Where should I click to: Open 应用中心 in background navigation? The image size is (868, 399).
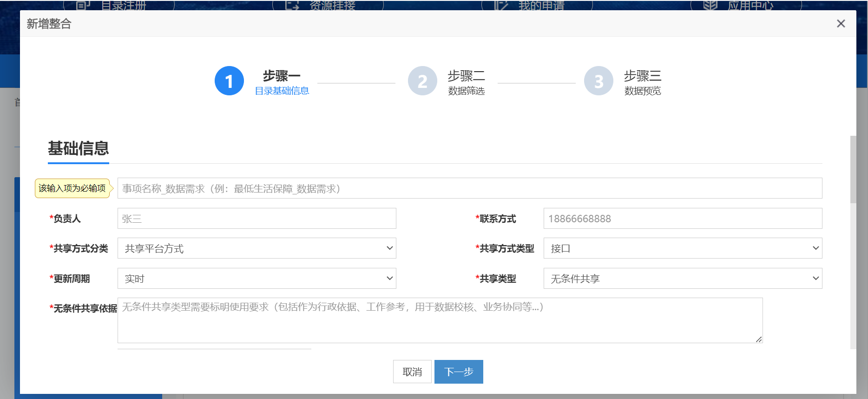(x=751, y=6)
